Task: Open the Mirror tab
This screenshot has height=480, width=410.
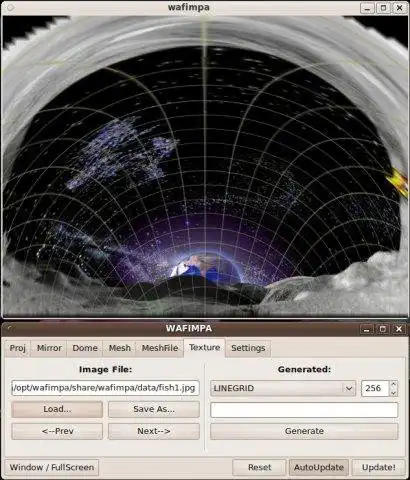Action: [x=49, y=348]
